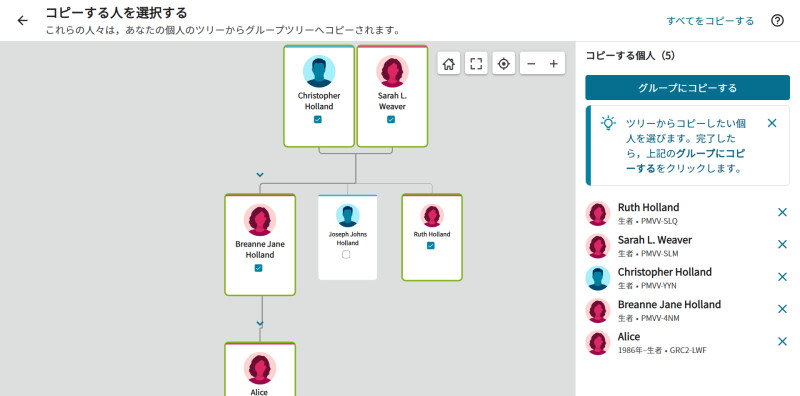Click ID text PMVV-SLQ
The image size is (800, 396).
click(659, 221)
